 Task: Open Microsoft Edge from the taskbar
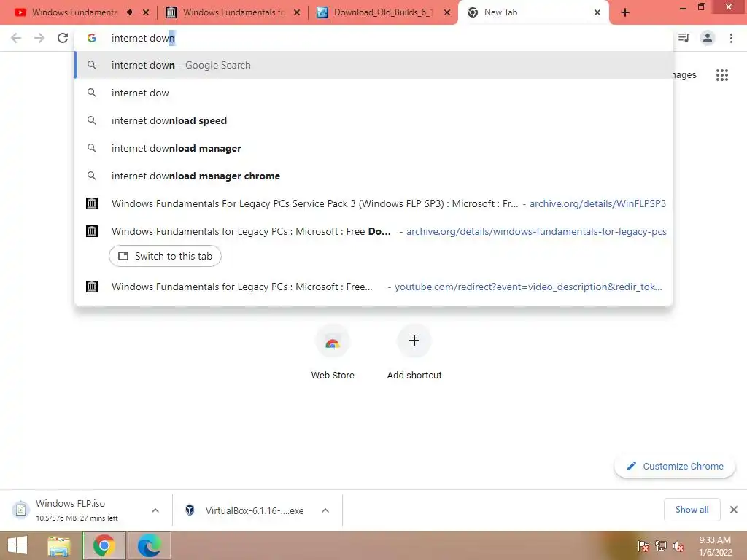tap(149, 545)
